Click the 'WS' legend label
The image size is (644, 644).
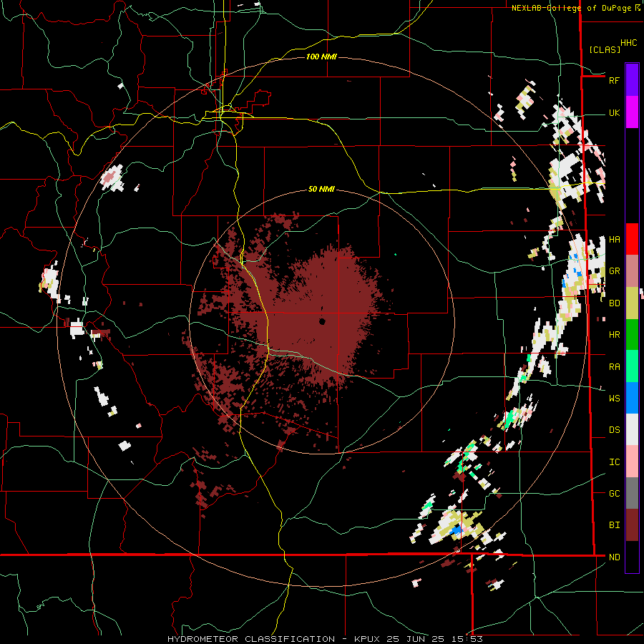click(x=614, y=399)
